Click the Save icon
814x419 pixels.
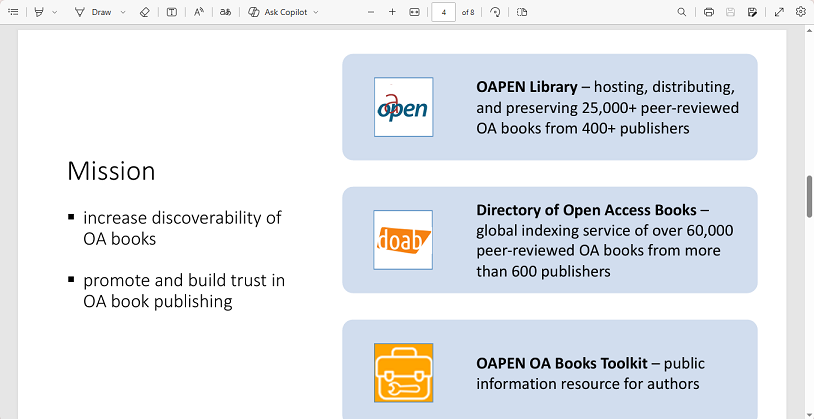point(730,12)
